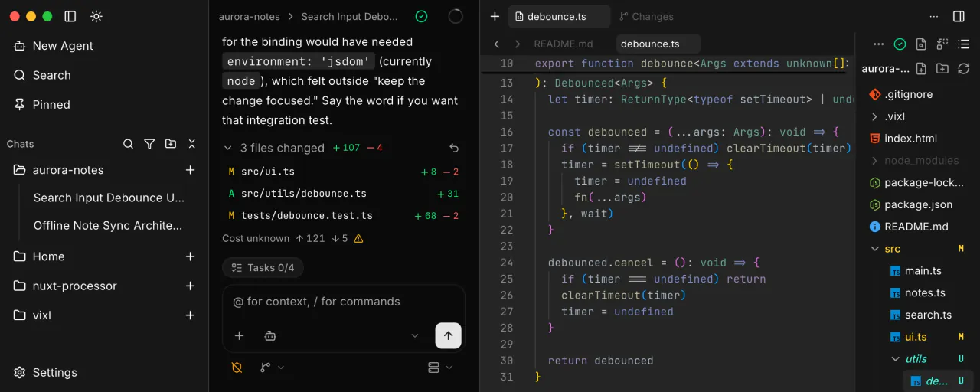This screenshot has width=980, height=392.
Task: Click the green check icon in file panel
Action: click(x=900, y=44)
